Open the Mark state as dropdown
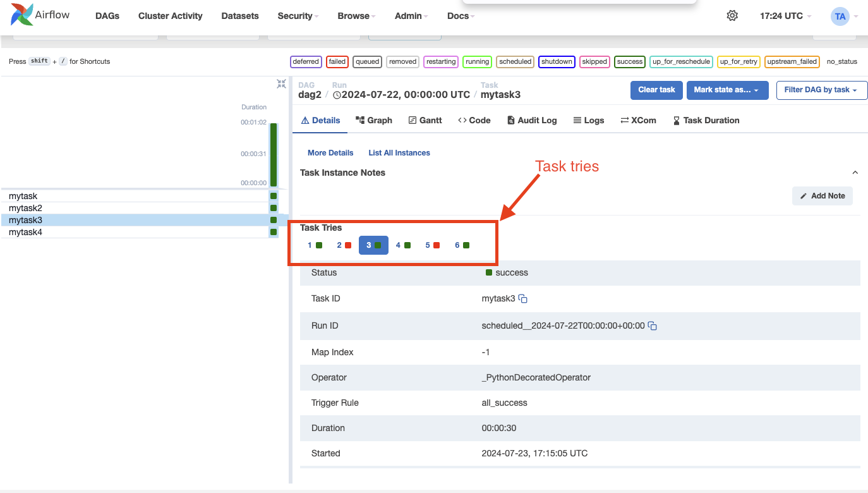 tap(727, 90)
